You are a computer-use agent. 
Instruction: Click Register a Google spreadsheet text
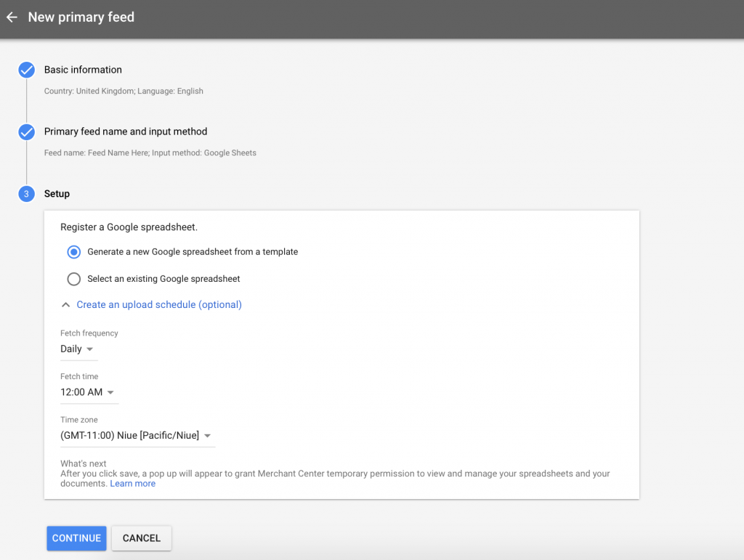click(x=129, y=227)
